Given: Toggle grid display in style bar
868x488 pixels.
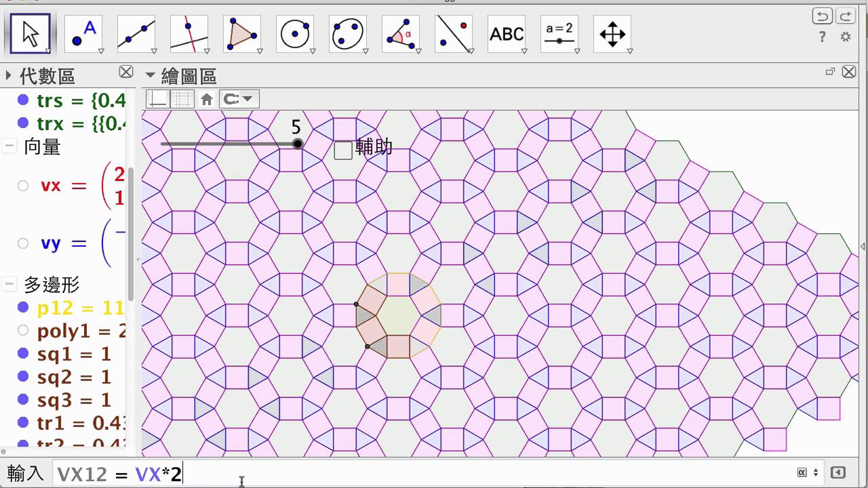Looking at the screenshot, I should point(182,100).
